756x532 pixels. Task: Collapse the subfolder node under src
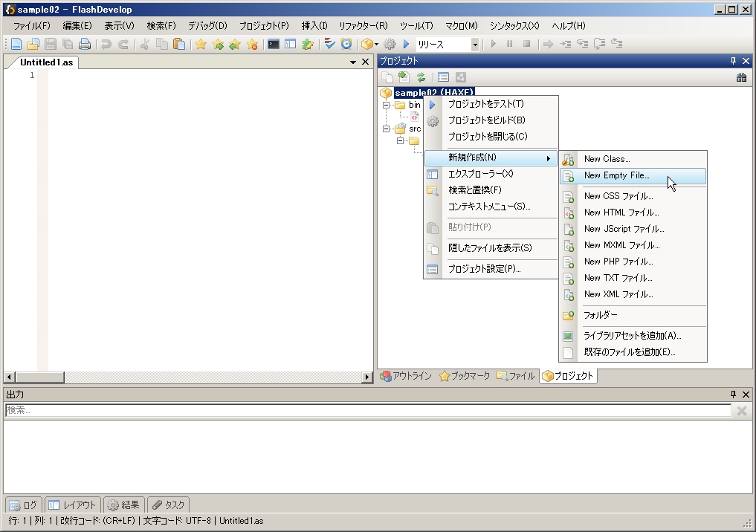(x=400, y=140)
